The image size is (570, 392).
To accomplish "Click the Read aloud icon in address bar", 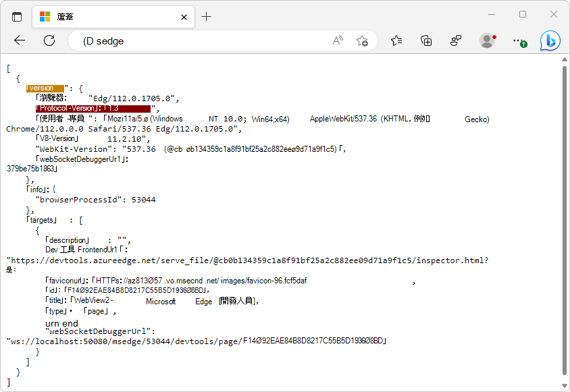I will click(338, 40).
